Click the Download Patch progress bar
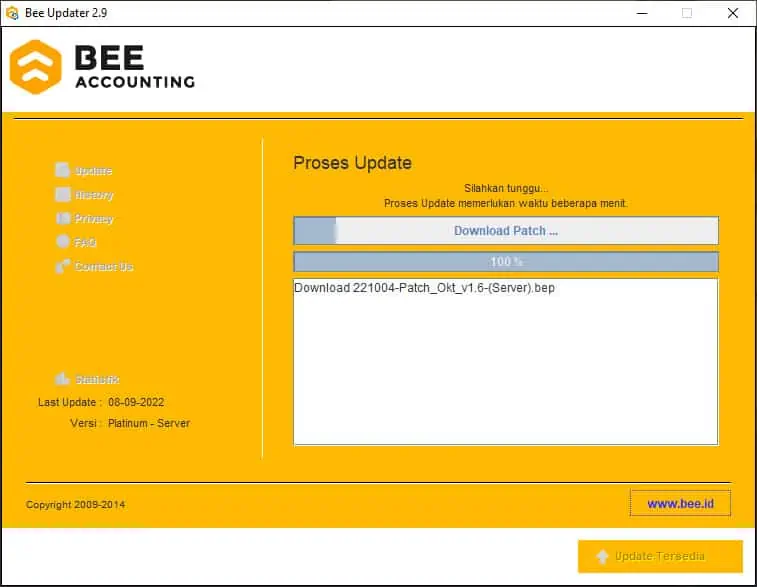Image resolution: width=757 pixels, height=587 pixels. tap(506, 231)
